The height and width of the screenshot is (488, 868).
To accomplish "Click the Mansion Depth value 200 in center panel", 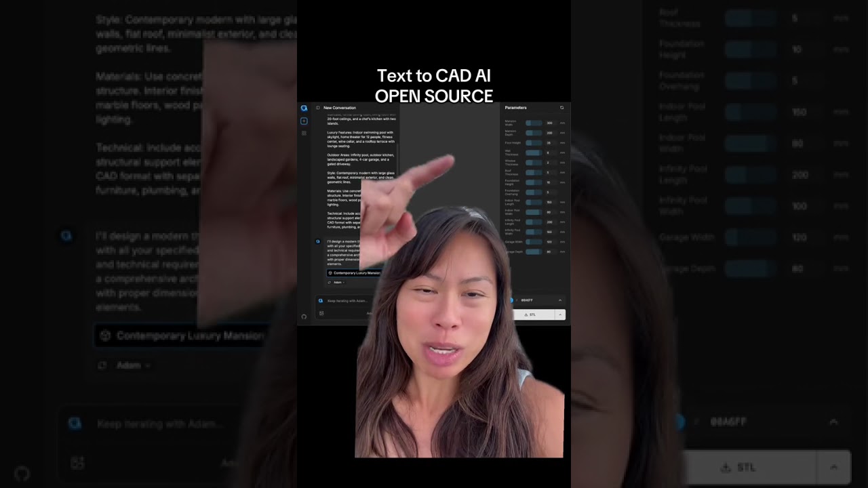I will [x=549, y=133].
